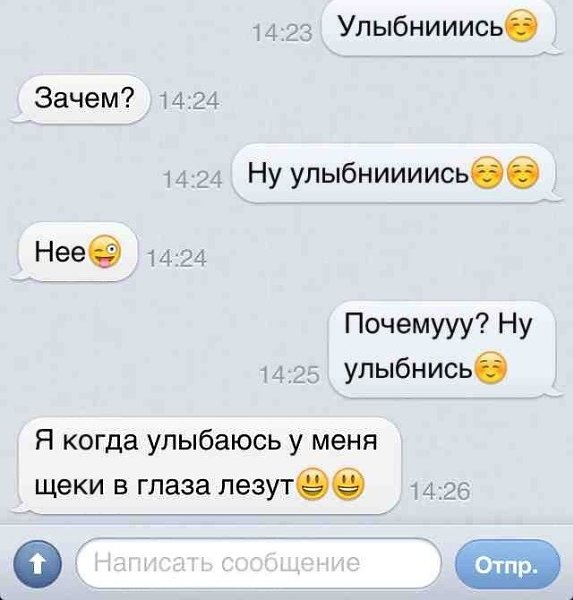Viewport: 573px width, 600px height.
Task: Tap the blushing emoji in Улыбнииись message
Action: point(521,26)
